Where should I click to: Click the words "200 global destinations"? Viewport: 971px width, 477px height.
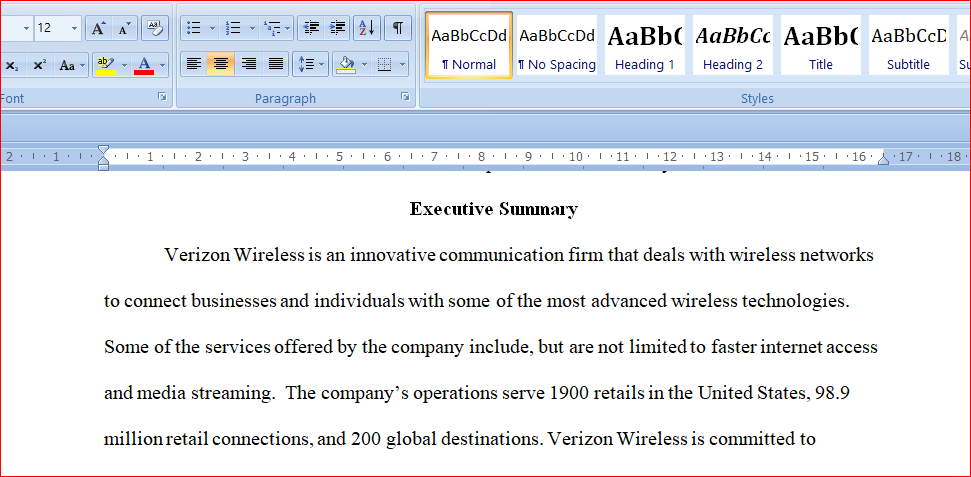tap(446, 439)
